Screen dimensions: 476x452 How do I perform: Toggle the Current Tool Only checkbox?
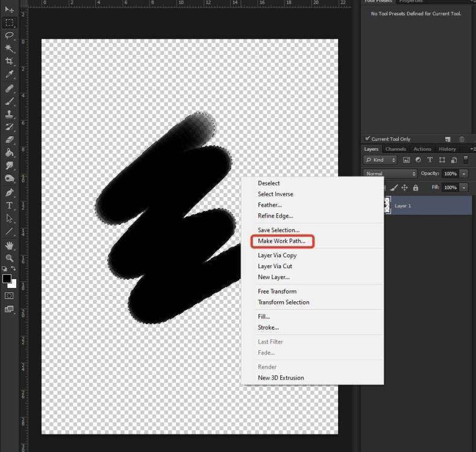368,139
